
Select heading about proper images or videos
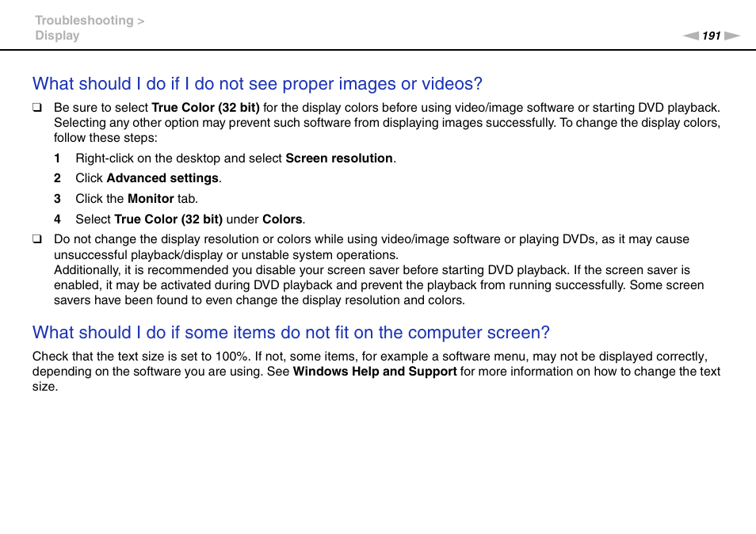pos(258,84)
